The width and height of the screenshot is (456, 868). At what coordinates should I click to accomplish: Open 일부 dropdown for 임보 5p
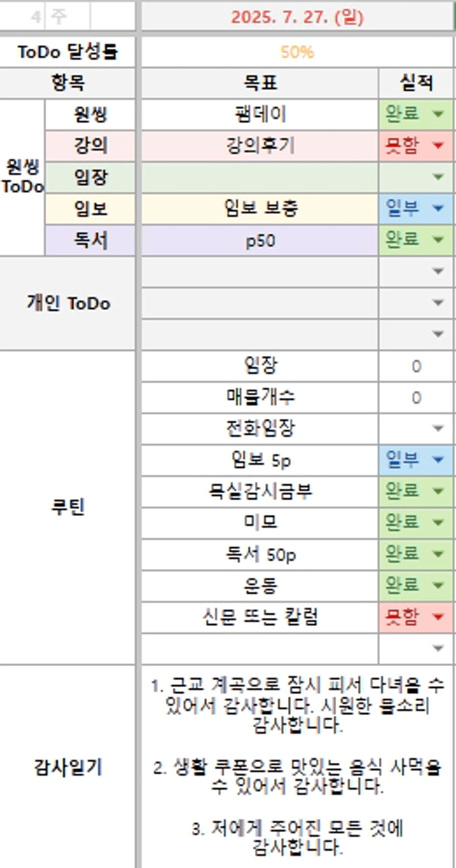coord(438,460)
